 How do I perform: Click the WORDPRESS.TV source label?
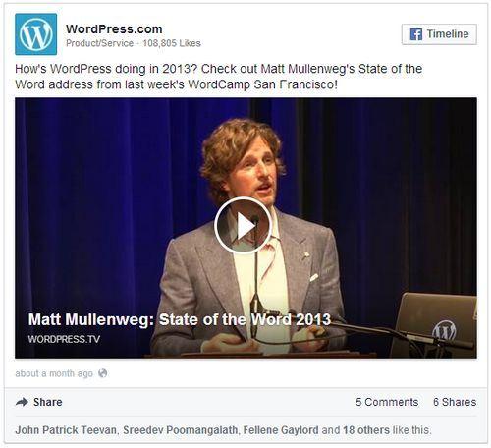point(64,339)
